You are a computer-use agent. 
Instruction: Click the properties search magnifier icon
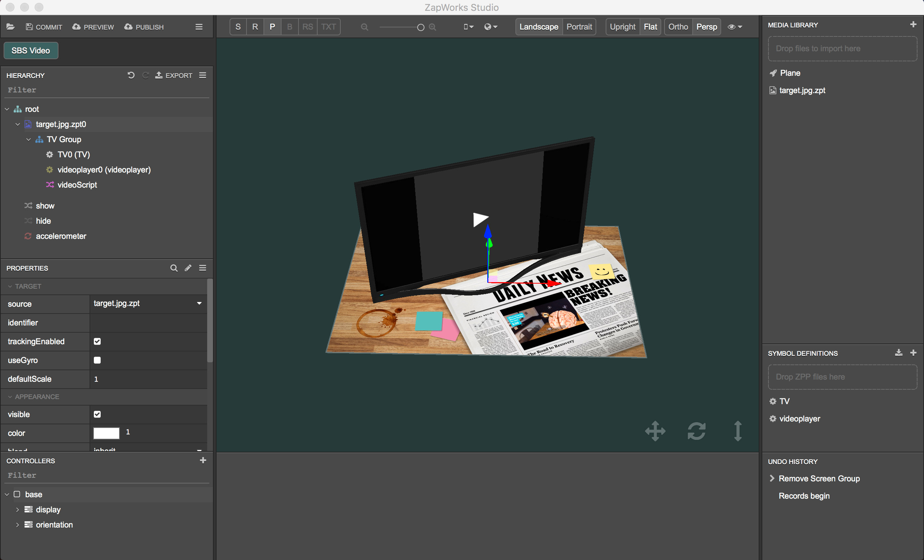click(x=174, y=268)
